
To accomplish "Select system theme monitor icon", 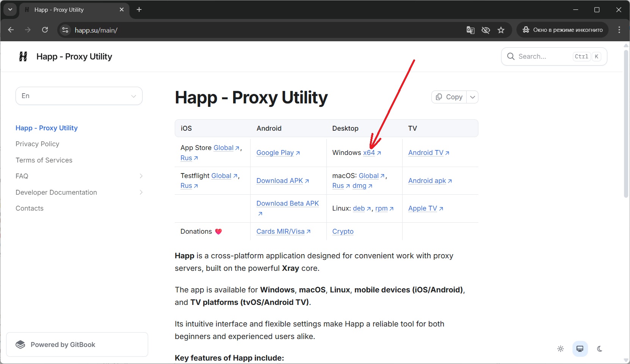I will coord(580,349).
